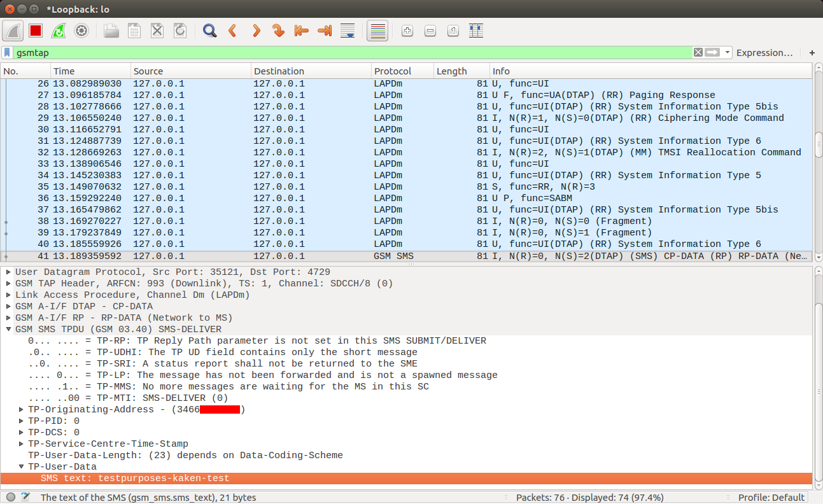Jump to the last packet
The height and width of the screenshot is (504, 823).
pos(325,31)
